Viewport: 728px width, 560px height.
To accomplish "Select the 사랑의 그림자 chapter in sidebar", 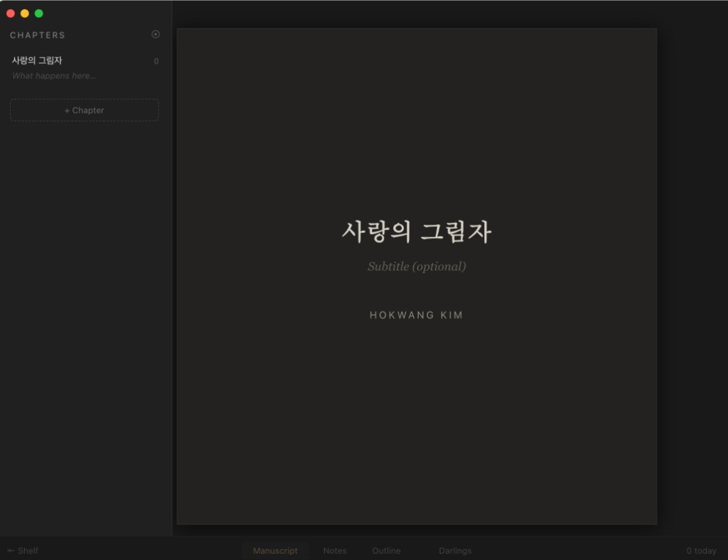I will 37,60.
